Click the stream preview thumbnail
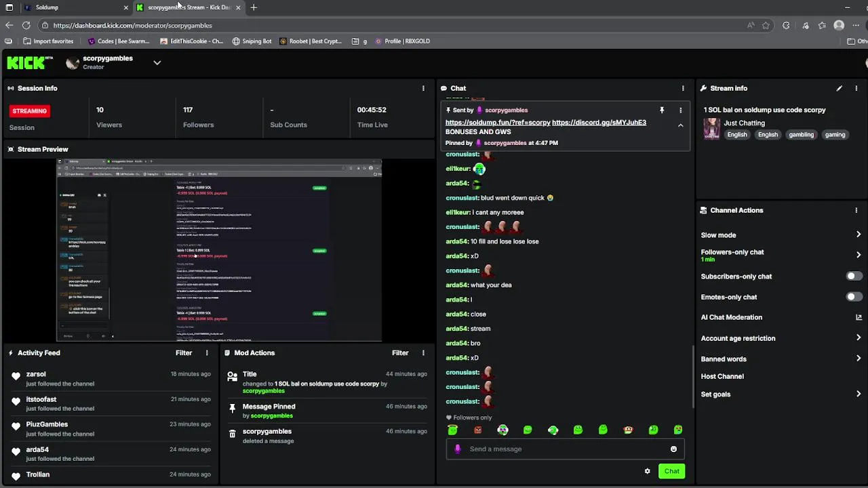 click(x=219, y=250)
